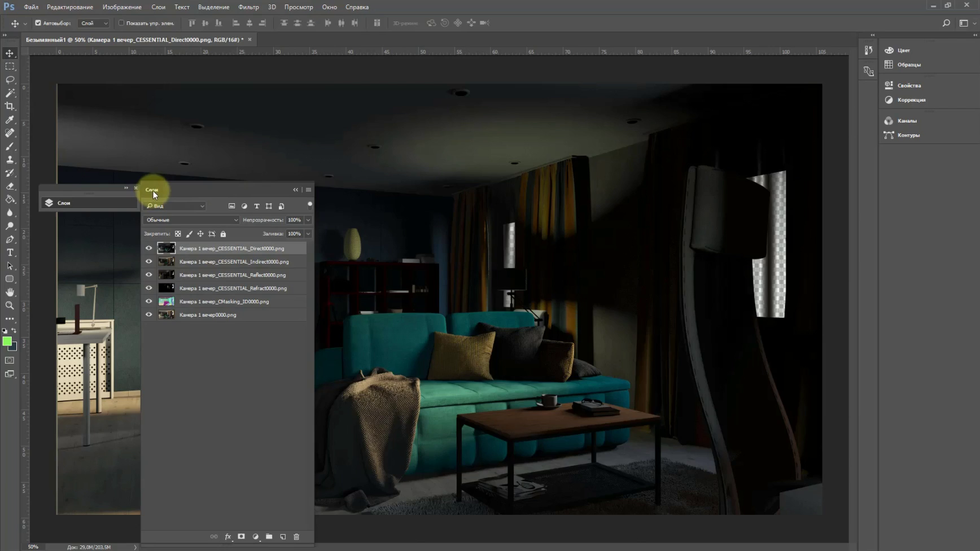Open the Изображение menu
This screenshot has width=980, height=551.
coord(122,7)
